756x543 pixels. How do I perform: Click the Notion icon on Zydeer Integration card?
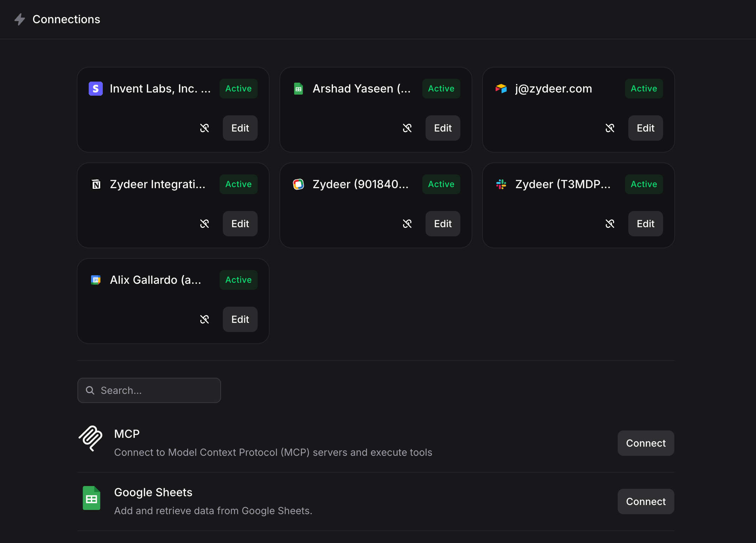click(95, 184)
